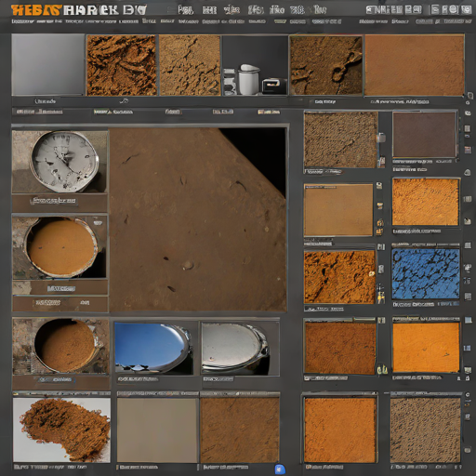Select the empty silver chrome pan thumbnail
The width and height of the screenshot is (476, 476).
coord(240,349)
